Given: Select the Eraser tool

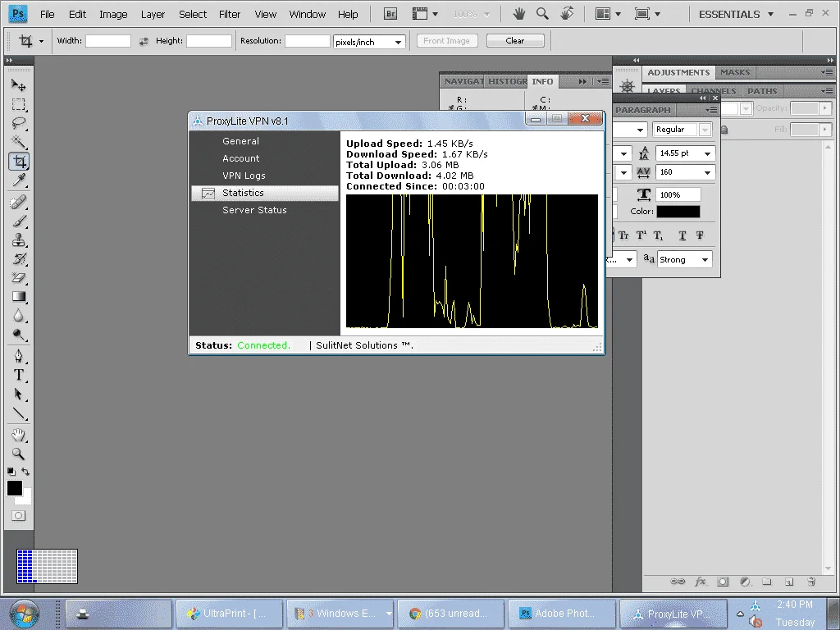Looking at the screenshot, I should [x=19, y=277].
